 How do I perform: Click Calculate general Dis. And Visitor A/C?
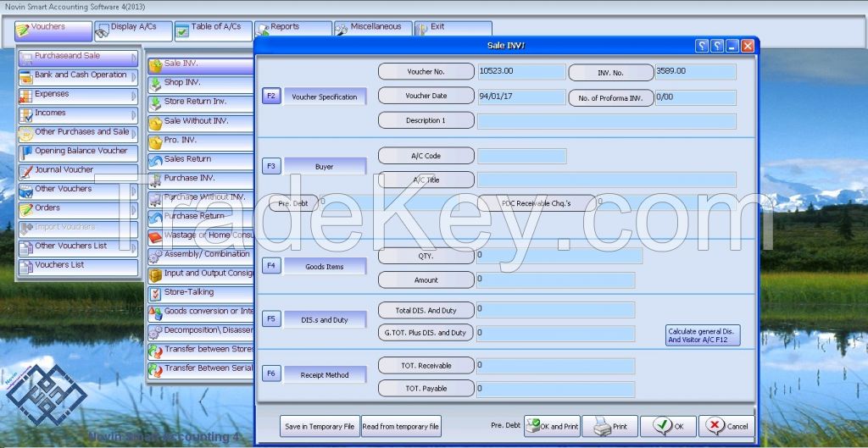(x=703, y=335)
